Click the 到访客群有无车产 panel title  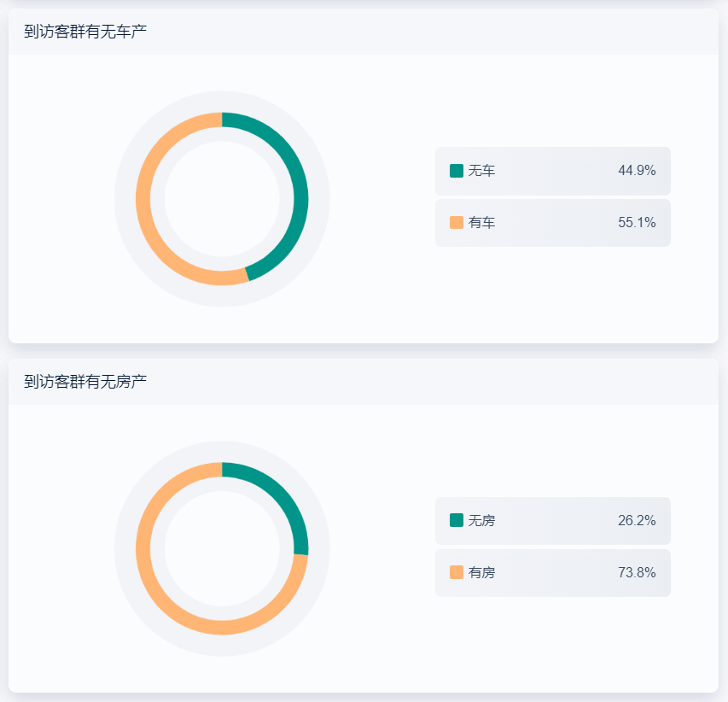pos(85,32)
